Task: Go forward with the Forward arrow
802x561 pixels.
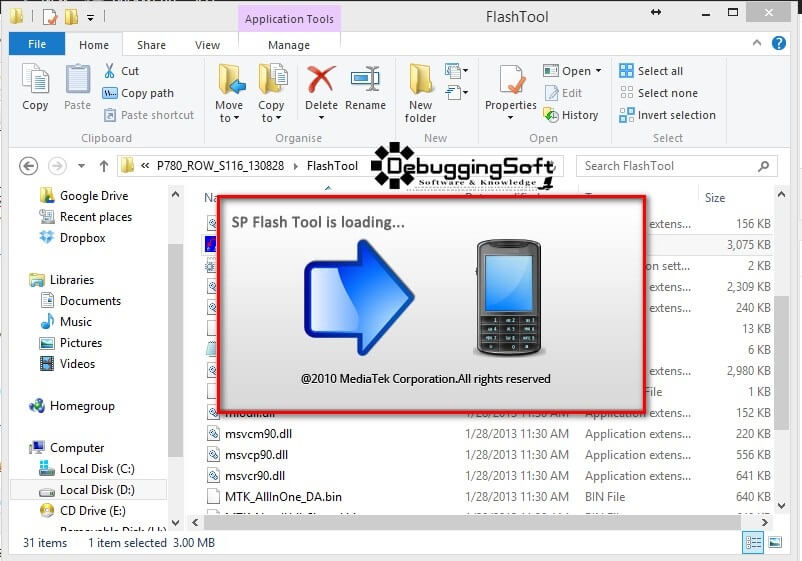Action: point(57,166)
